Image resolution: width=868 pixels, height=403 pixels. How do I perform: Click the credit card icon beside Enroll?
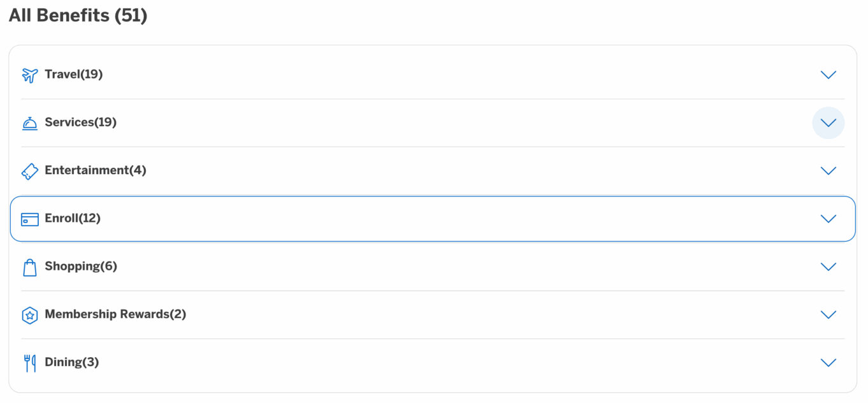click(x=30, y=219)
